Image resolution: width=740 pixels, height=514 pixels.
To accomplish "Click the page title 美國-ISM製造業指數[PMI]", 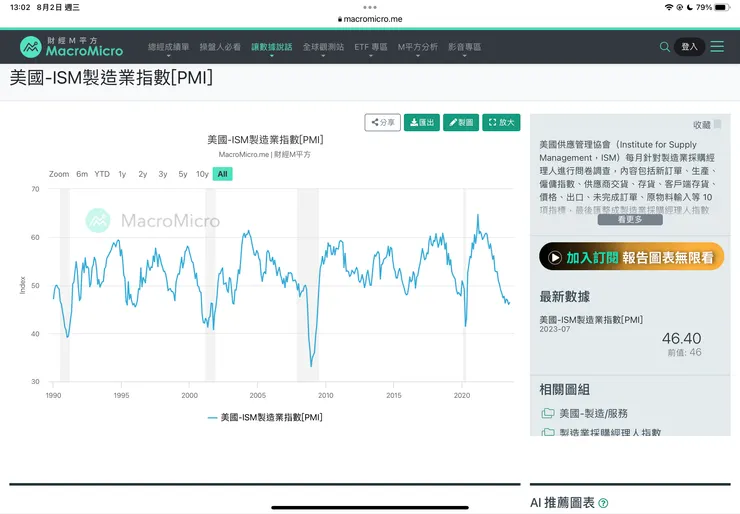I will [111, 77].
